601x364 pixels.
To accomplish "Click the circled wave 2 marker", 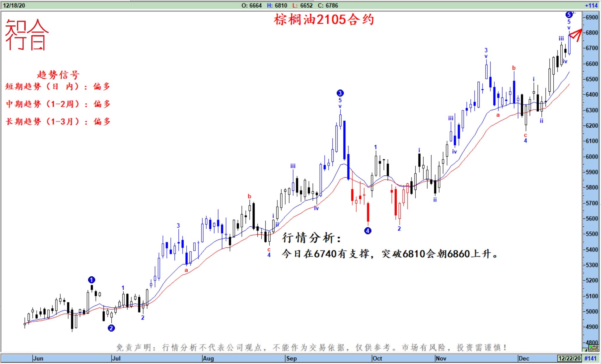I will pyautogui.click(x=111, y=328).
